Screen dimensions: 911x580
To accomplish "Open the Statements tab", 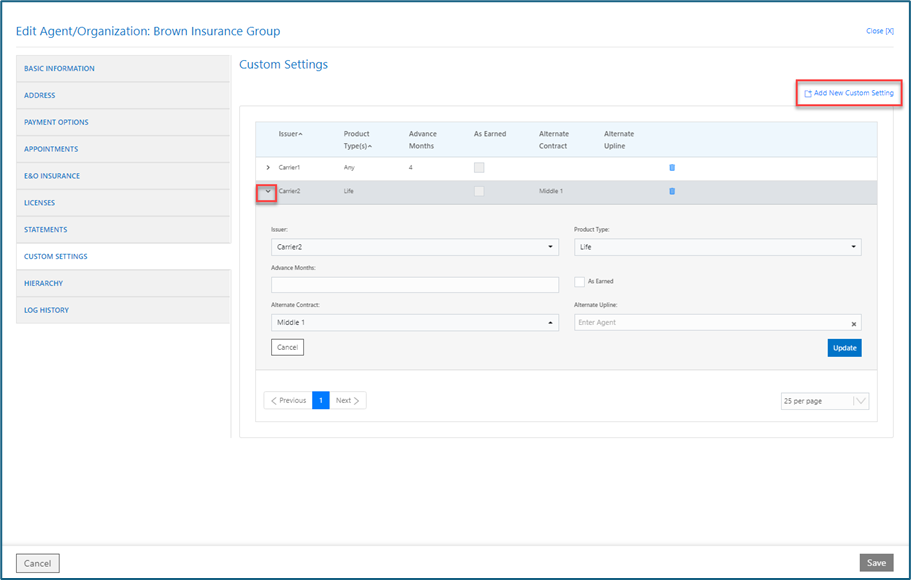I will 123,230.
